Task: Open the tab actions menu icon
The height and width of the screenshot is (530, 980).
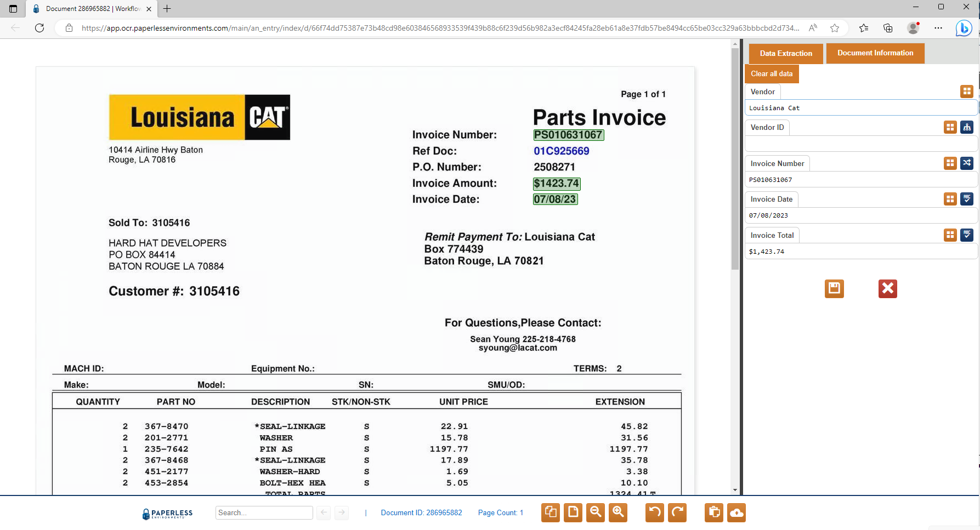Action: [x=13, y=9]
